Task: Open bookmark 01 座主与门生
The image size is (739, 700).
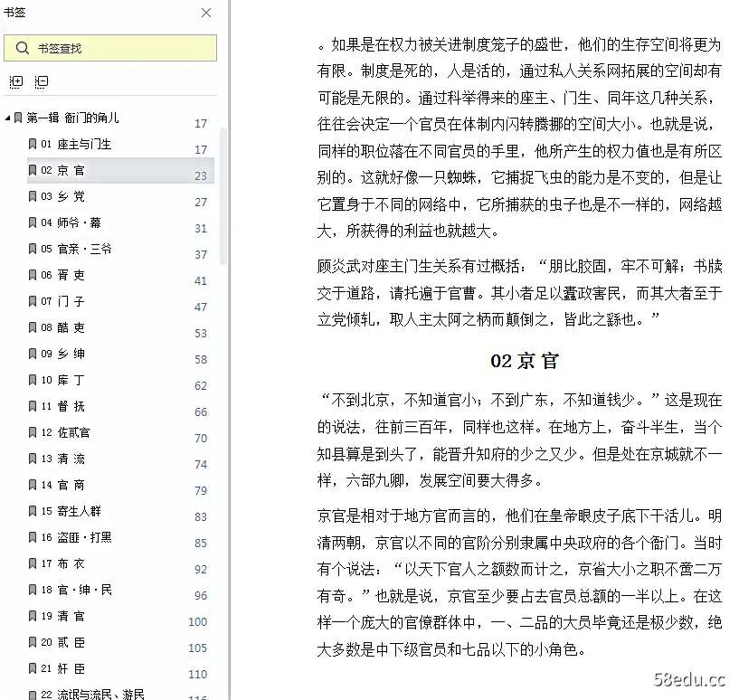Action: click(x=76, y=144)
